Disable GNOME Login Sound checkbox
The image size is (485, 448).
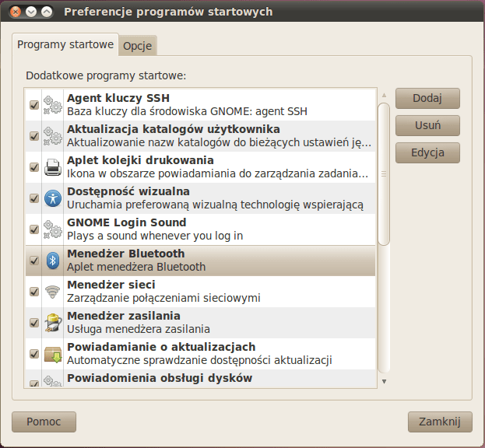pos(34,229)
